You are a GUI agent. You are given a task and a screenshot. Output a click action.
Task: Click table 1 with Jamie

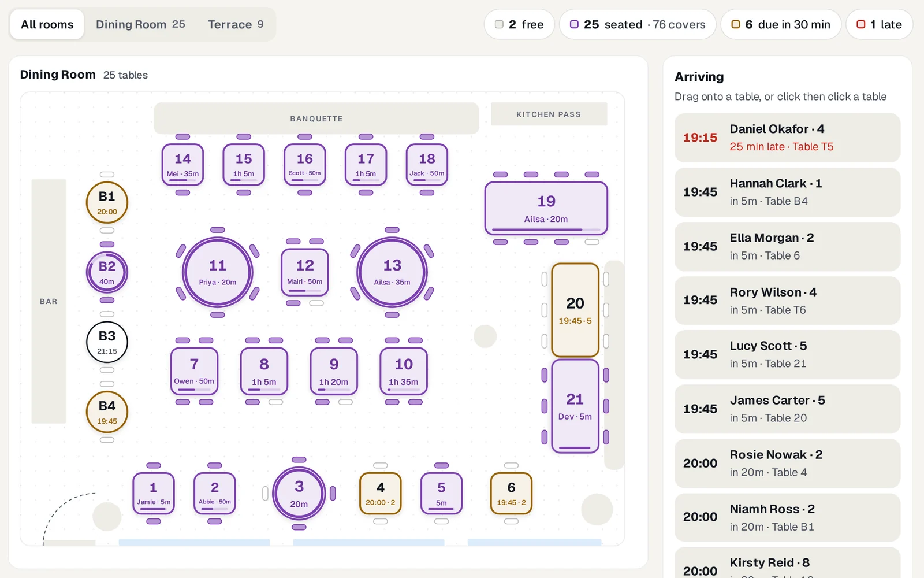pos(154,494)
